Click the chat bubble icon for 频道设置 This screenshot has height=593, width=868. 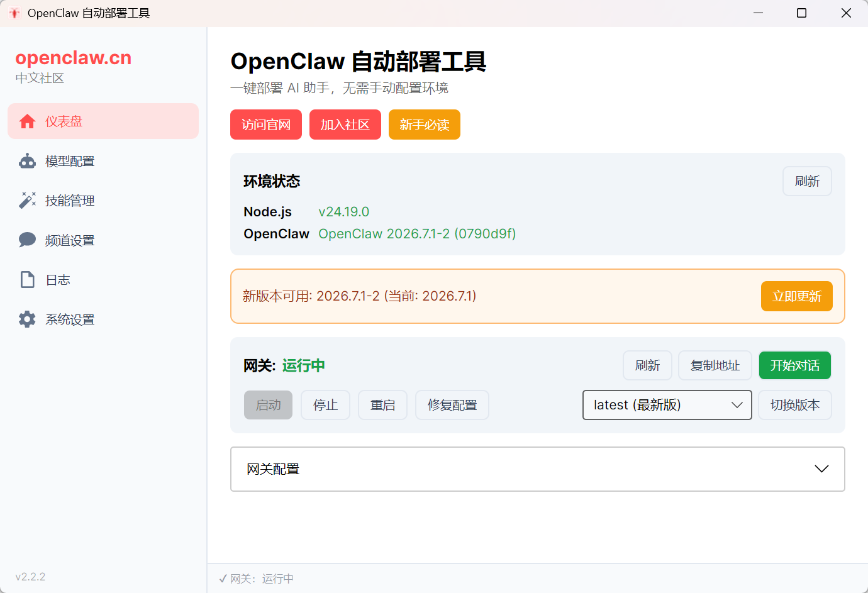click(27, 240)
